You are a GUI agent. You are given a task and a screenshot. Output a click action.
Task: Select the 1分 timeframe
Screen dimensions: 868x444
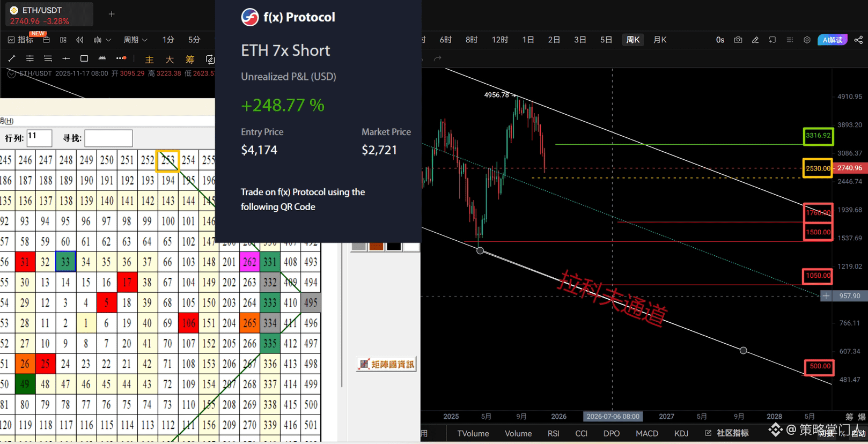(x=168, y=40)
